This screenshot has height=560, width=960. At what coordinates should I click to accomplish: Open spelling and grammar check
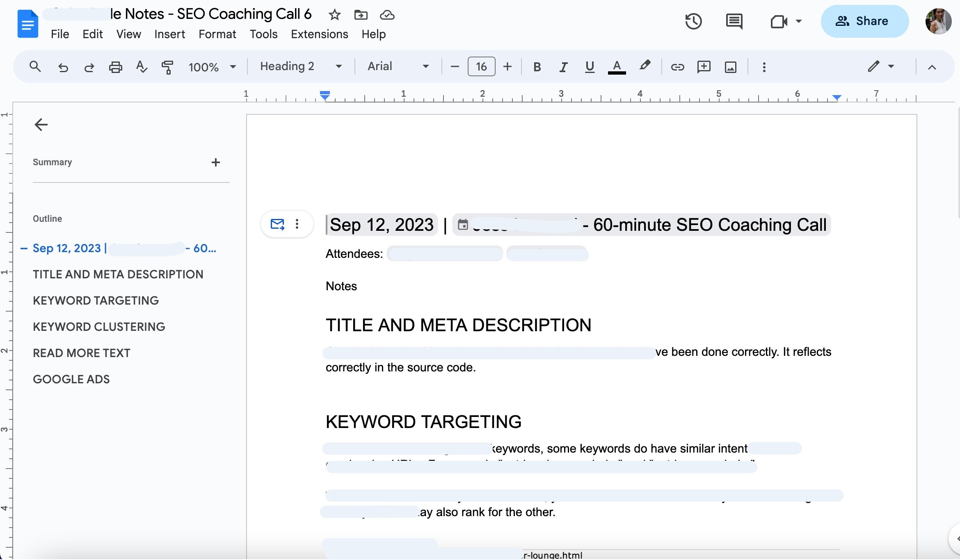click(x=142, y=67)
